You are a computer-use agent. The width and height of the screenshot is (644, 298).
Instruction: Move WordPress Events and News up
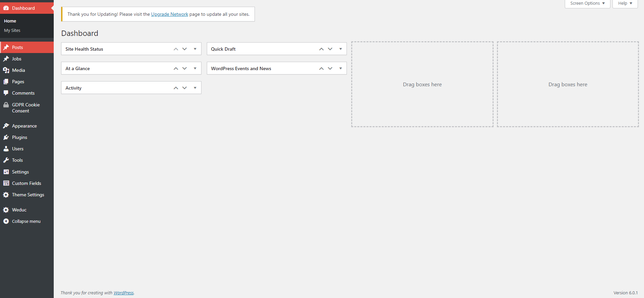[x=321, y=68]
